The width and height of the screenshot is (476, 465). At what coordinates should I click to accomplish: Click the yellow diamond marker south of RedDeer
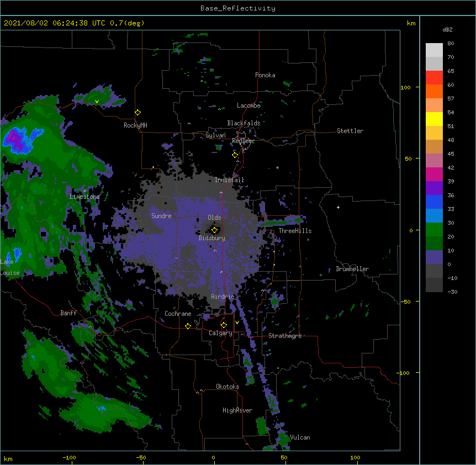[235, 155]
